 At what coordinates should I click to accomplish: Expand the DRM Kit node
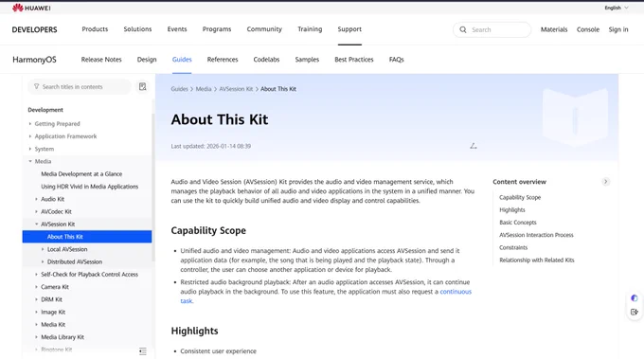(x=36, y=299)
